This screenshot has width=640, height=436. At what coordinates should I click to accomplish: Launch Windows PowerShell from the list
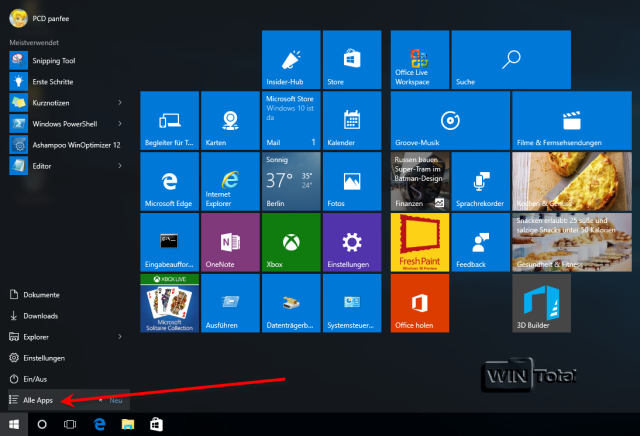[x=61, y=124]
